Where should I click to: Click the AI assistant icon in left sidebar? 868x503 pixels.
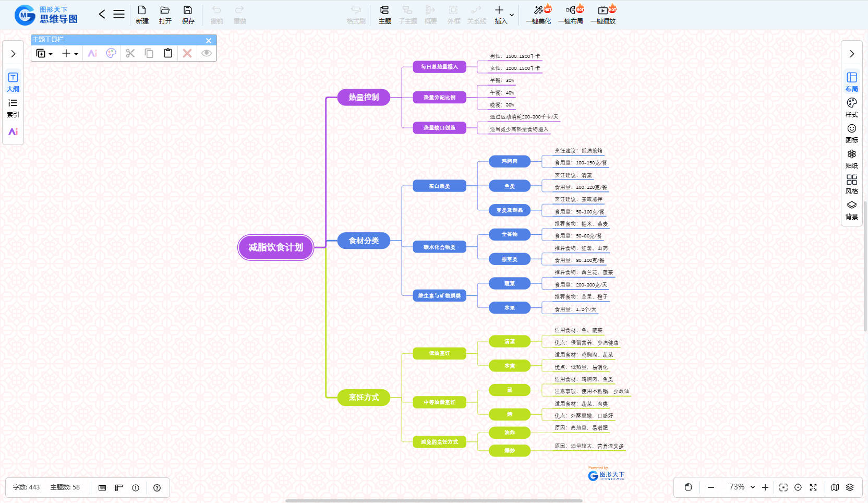[x=13, y=131]
